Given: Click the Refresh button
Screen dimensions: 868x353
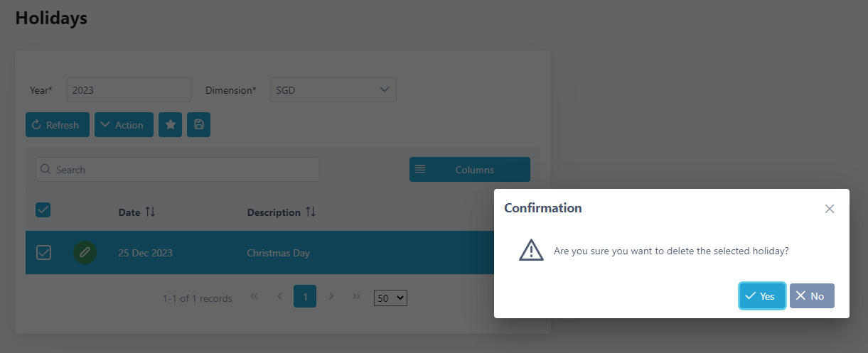Looking at the screenshot, I should pos(57,125).
